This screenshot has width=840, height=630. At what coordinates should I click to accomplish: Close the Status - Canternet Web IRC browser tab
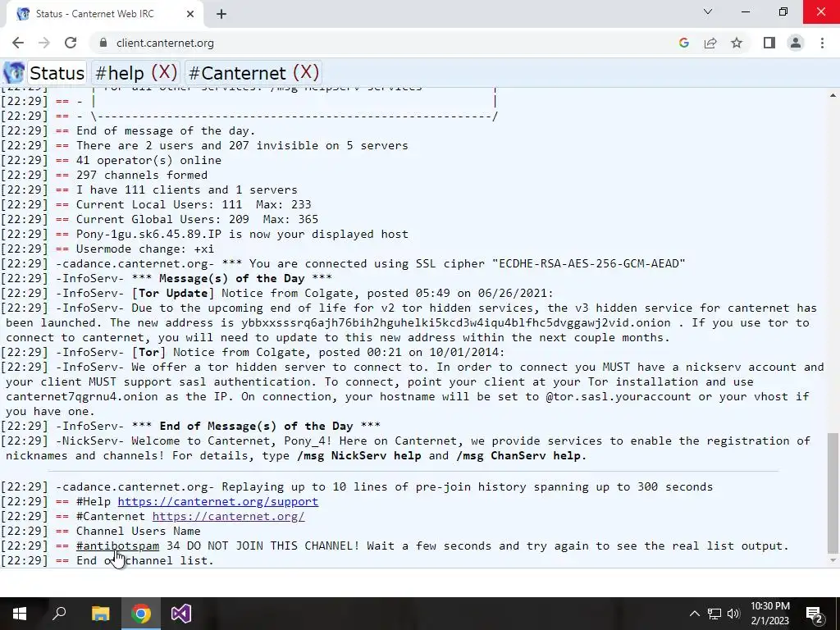(190, 14)
